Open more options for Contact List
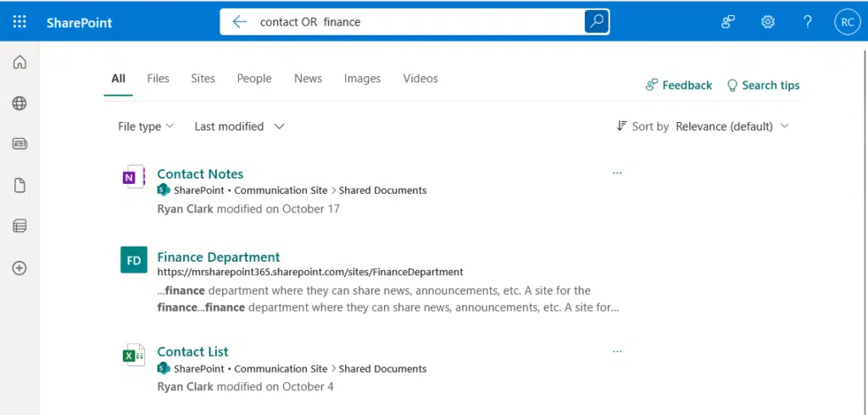868x415 pixels. [617, 351]
